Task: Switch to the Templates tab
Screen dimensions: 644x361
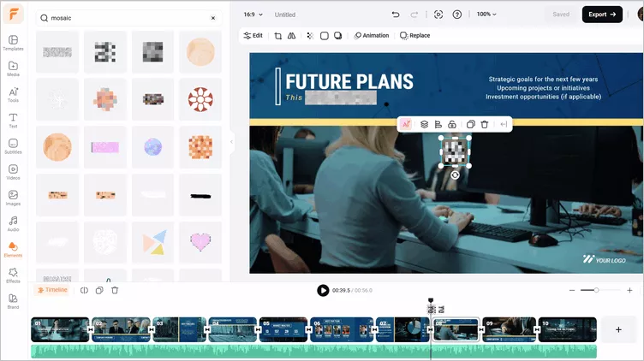Action: click(x=13, y=43)
